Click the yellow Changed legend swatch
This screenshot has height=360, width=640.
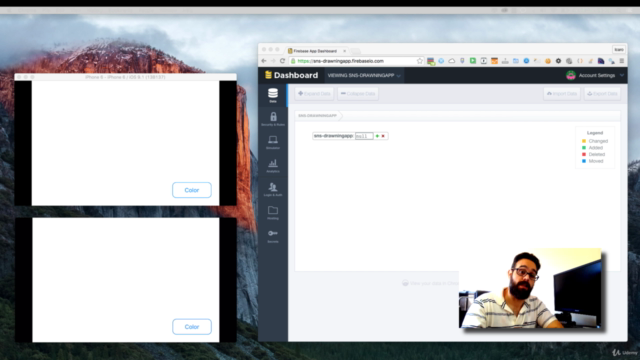click(x=584, y=141)
